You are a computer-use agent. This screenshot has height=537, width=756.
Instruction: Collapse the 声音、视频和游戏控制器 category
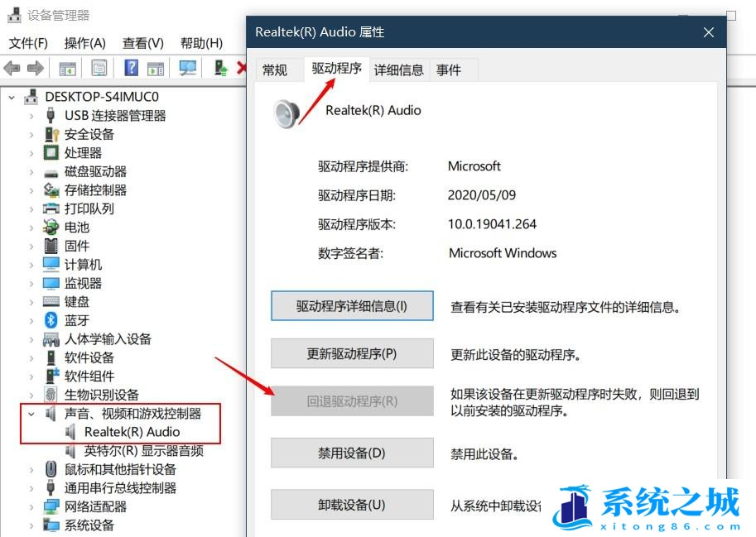[x=31, y=414]
